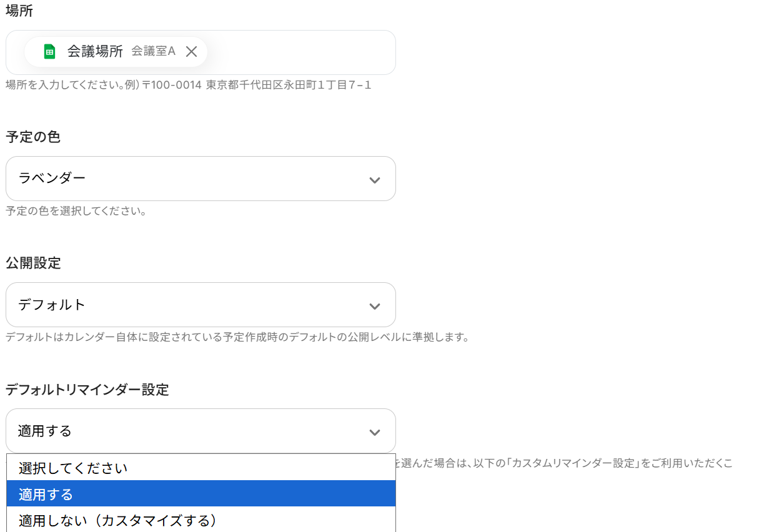
Task: Click the example address hint under 場所
Action: (188, 85)
